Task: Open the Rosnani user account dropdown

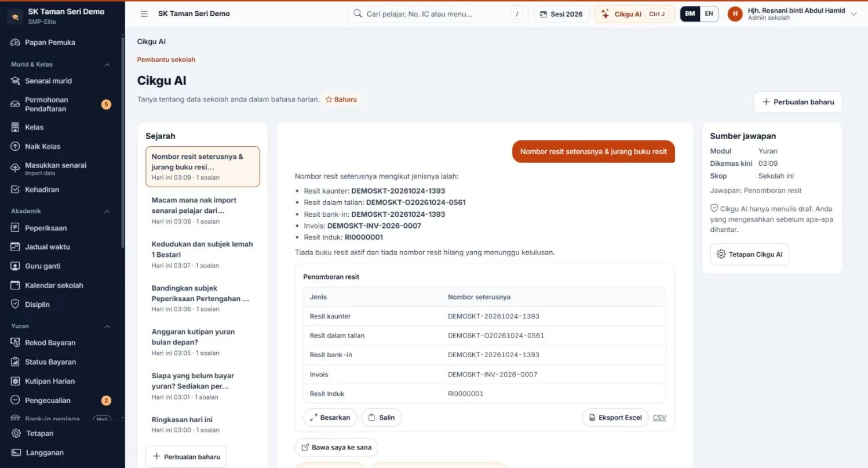Action: [x=792, y=14]
